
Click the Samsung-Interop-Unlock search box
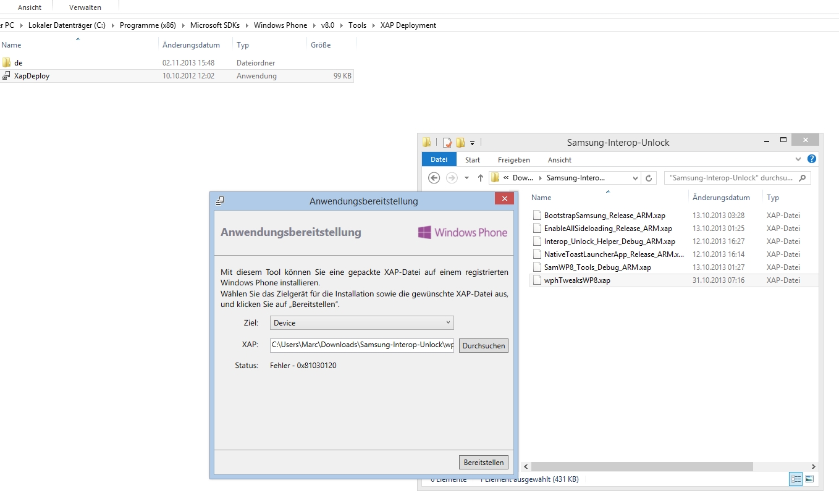(x=737, y=178)
